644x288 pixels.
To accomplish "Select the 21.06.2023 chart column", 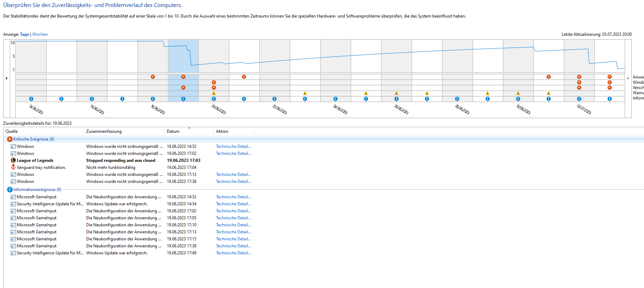I will point(244,70).
